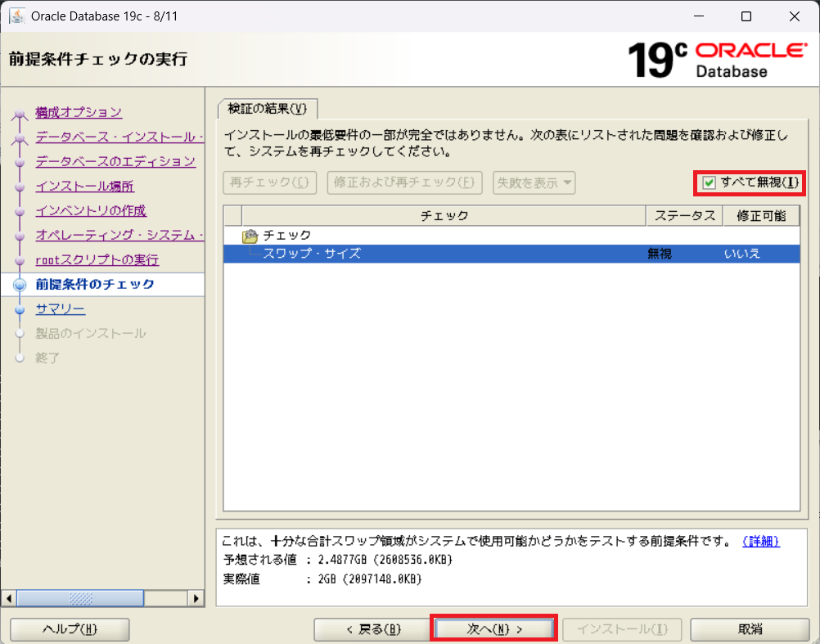Open the 失敗を表示 dropdown
This screenshot has height=644, width=820.
pos(534,182)
